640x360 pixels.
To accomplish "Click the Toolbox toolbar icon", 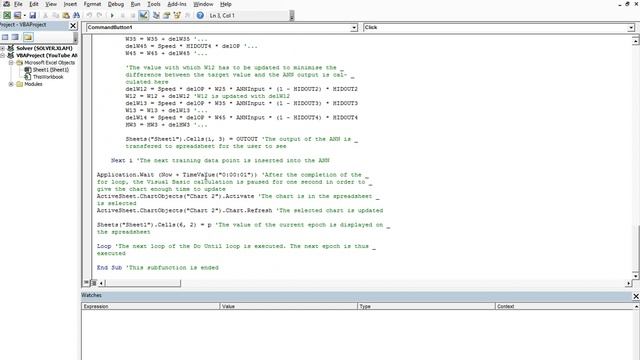I will 187,16.
